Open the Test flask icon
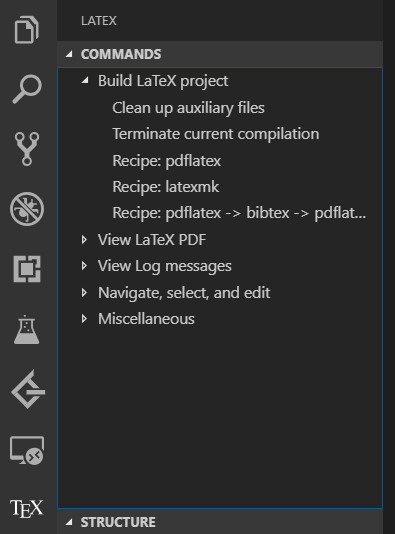This screenshot has height=534, width=395. [27, 329]
